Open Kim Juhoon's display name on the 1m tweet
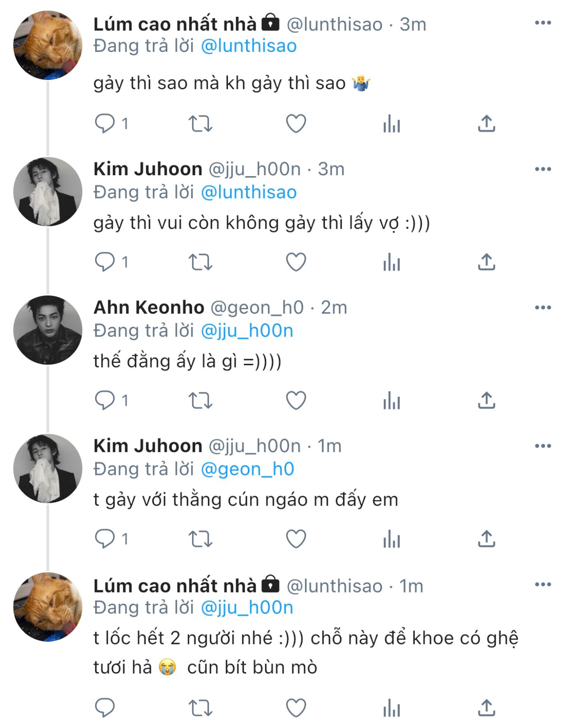 click(148, 446)
